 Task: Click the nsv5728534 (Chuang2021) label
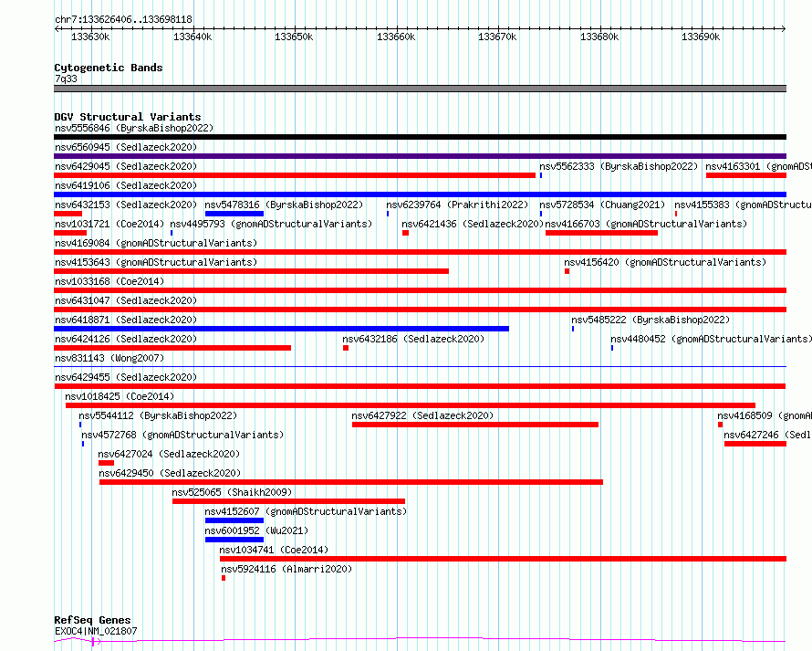tap(602, 205)
